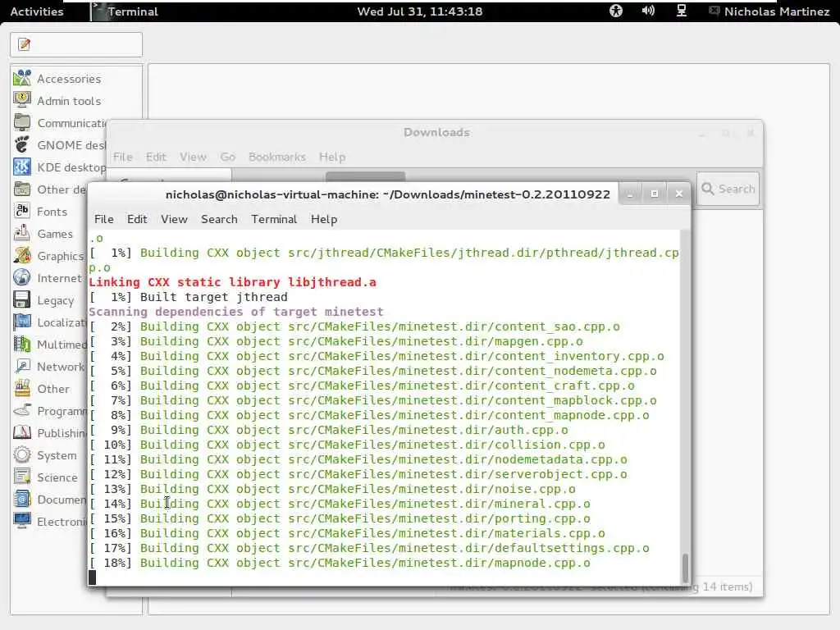This screenshot has width=840, height=630.
Task: Click the Terminal app menu in top bar
Action: tap(126, 11)
